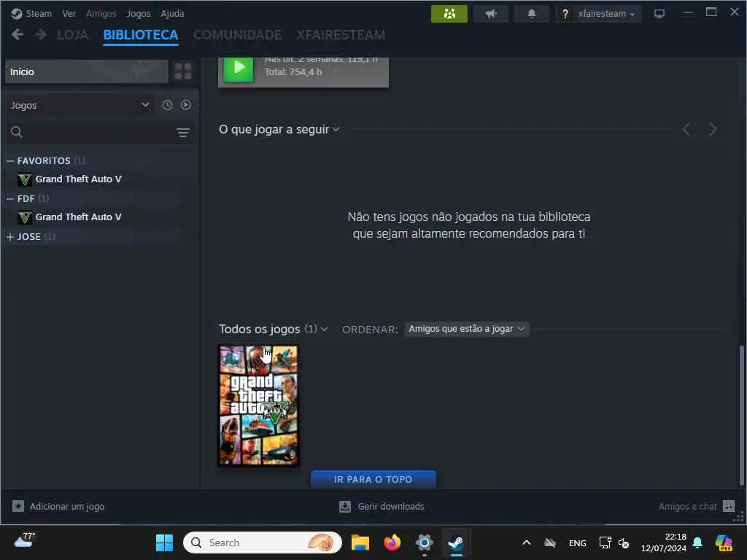Open Gerir downloads
The image size is (747, 560).
pos(382,506)
